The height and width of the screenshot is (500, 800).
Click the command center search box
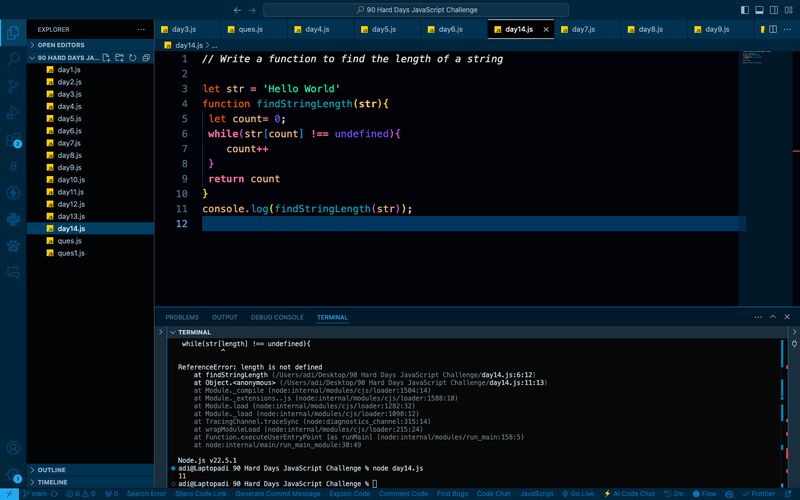point(416,10)
